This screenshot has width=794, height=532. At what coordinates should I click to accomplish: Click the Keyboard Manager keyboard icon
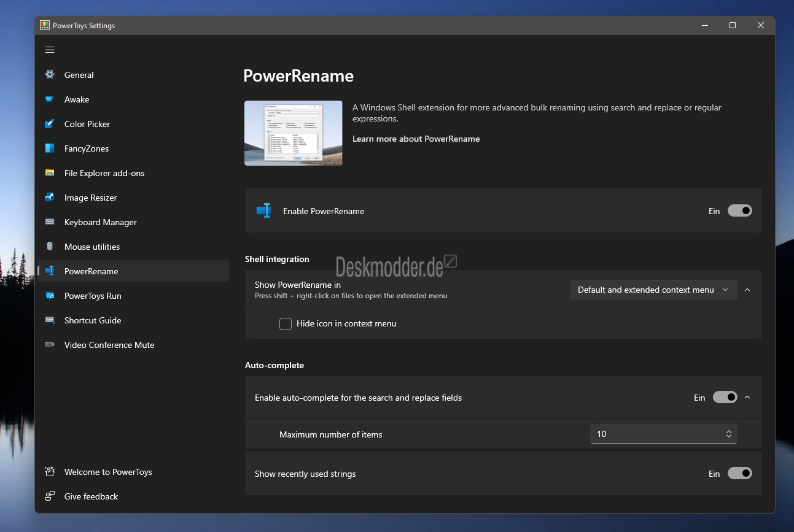50,222
